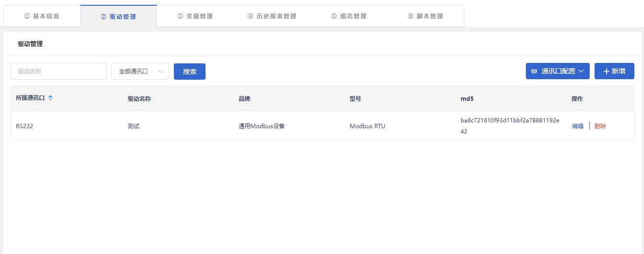Click the 操作 column header

pyautogui.click(x=577, y=98)
